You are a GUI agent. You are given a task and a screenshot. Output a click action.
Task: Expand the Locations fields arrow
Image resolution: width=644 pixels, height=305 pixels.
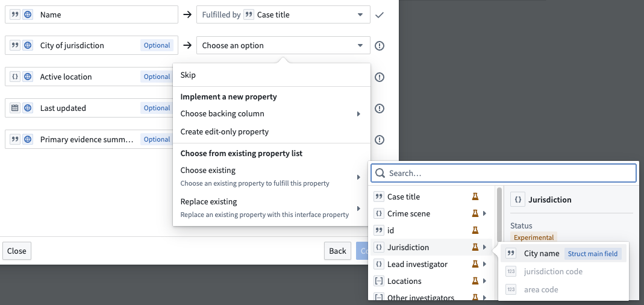[x=485, y=281]
